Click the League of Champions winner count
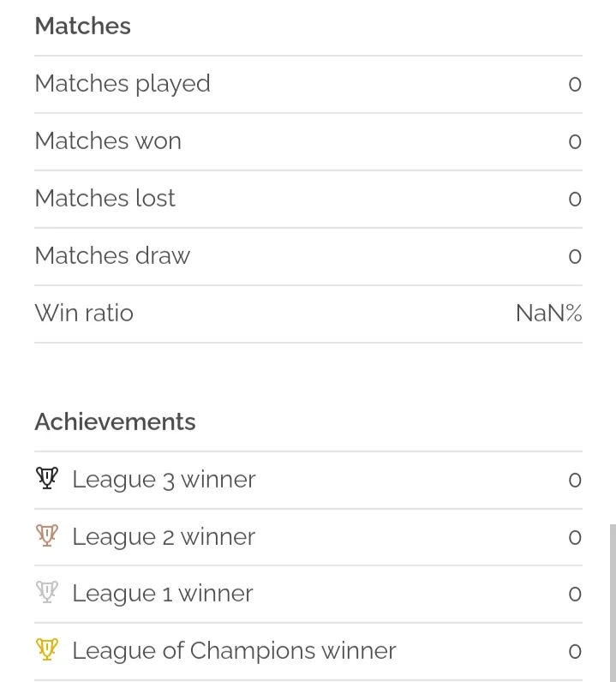The width and height of the screenshot is (616, 682). pos(575,651)
